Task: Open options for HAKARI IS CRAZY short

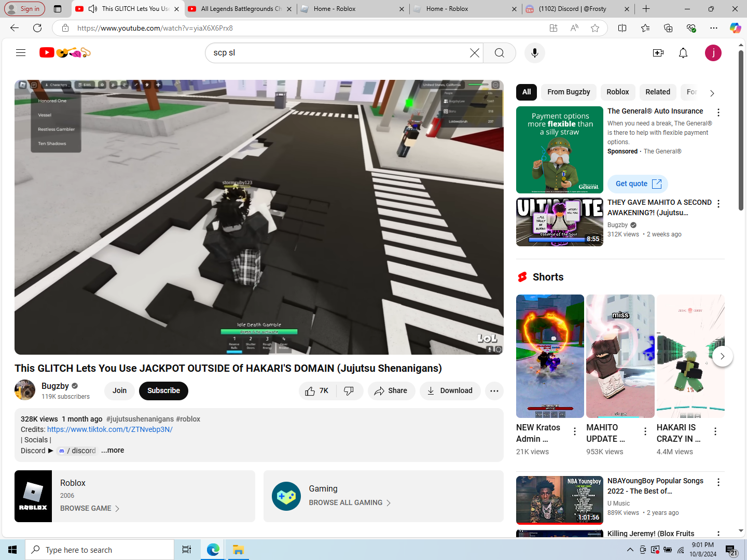Action: point(715,431)
